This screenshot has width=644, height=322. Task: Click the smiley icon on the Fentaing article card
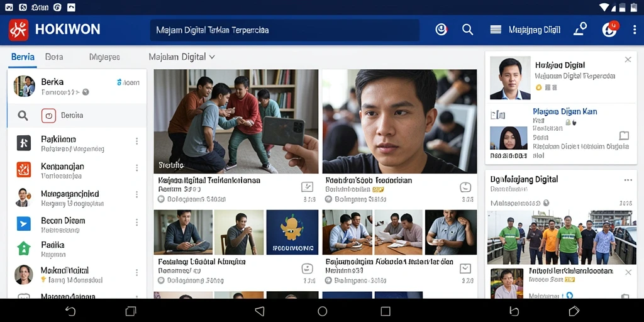(307, 269)
